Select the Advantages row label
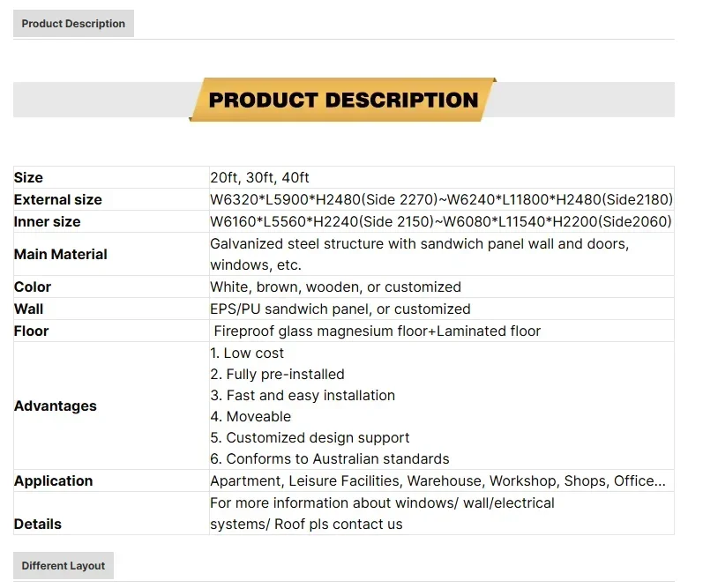The height and width of the screenshot is (588, 703). [56, 406]
